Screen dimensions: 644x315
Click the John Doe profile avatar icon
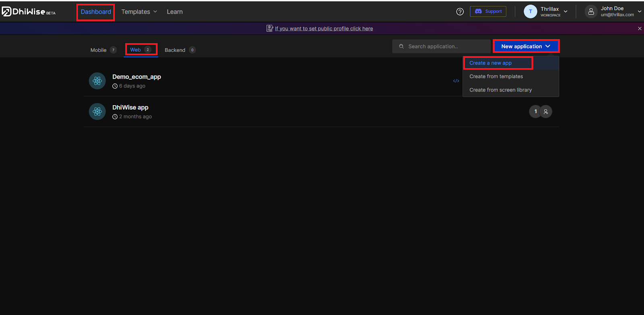(x=591, y=12)
